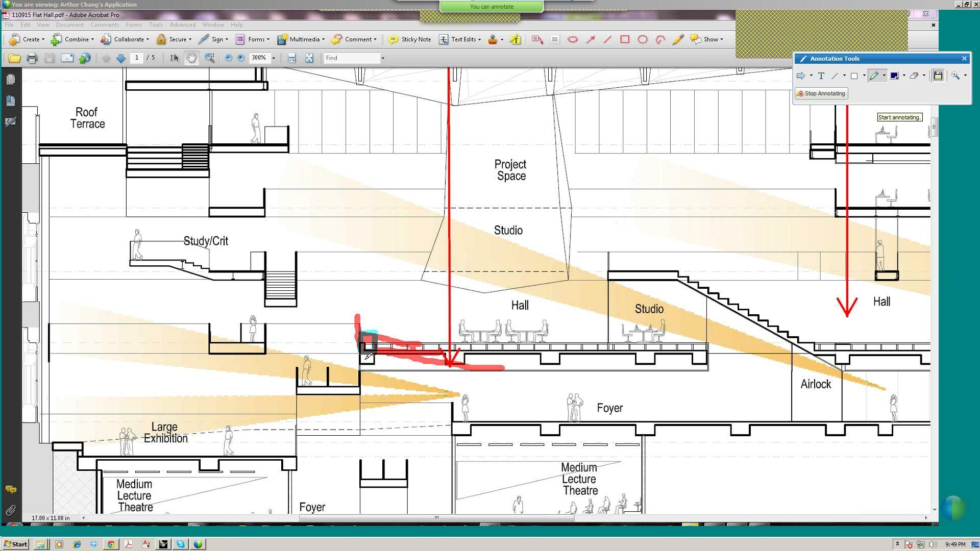Select the Text Box tool icon
The height and width of the screenshot is (551, 980).
point(555,39)
